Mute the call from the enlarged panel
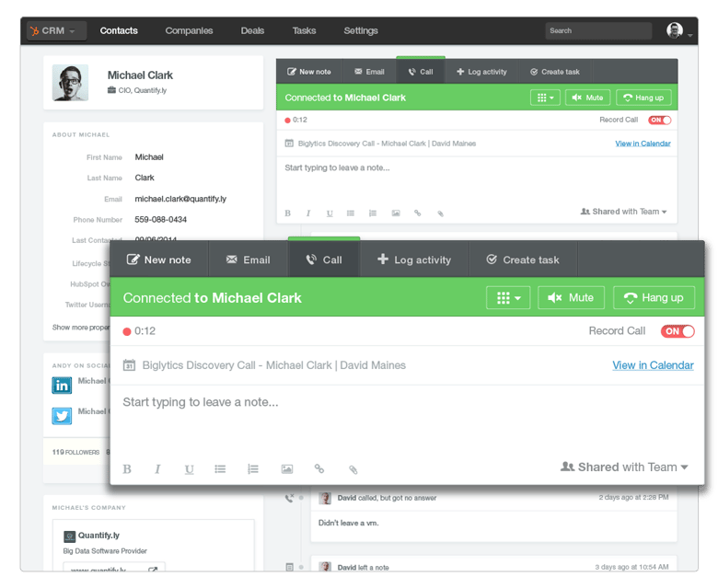718x588 pixels. [x=571, y=298]
